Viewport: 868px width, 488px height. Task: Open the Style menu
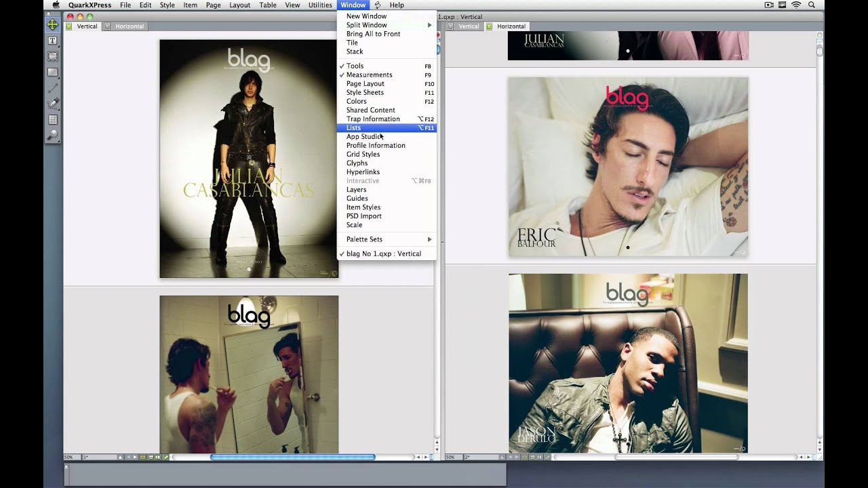coord(167,5)
